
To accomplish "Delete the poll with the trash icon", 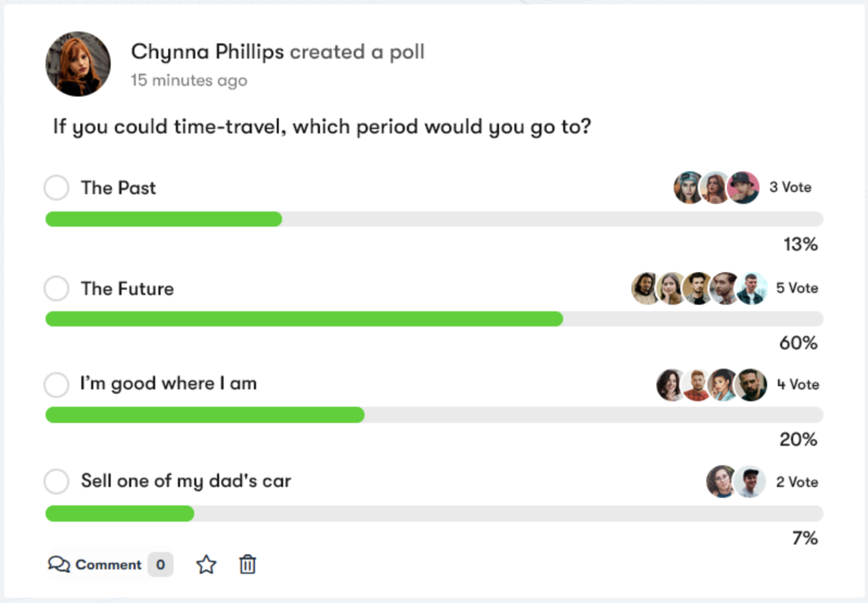I will click(x=247, y=564).
